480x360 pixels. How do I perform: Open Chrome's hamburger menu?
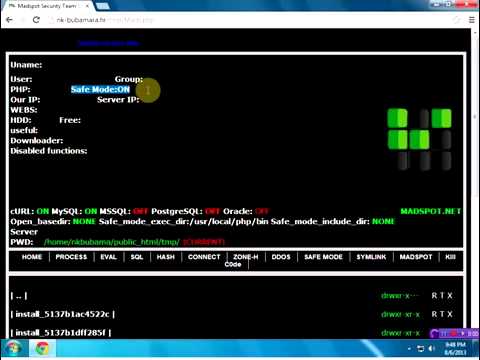(472, 20)
